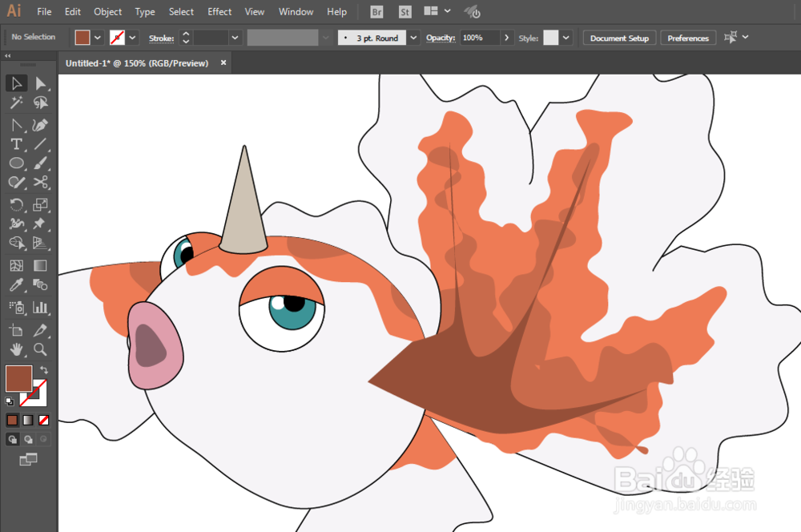Click the GPU Performance rocket icon
801x532 pixels.
pos(472,12)
